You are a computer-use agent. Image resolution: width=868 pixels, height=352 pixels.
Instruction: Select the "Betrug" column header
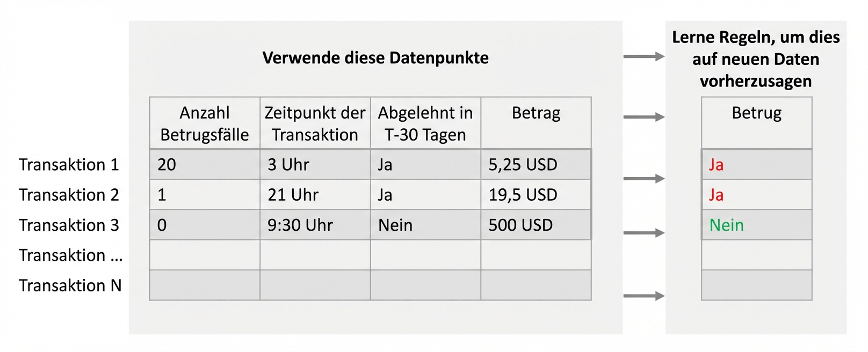[756, 113]
